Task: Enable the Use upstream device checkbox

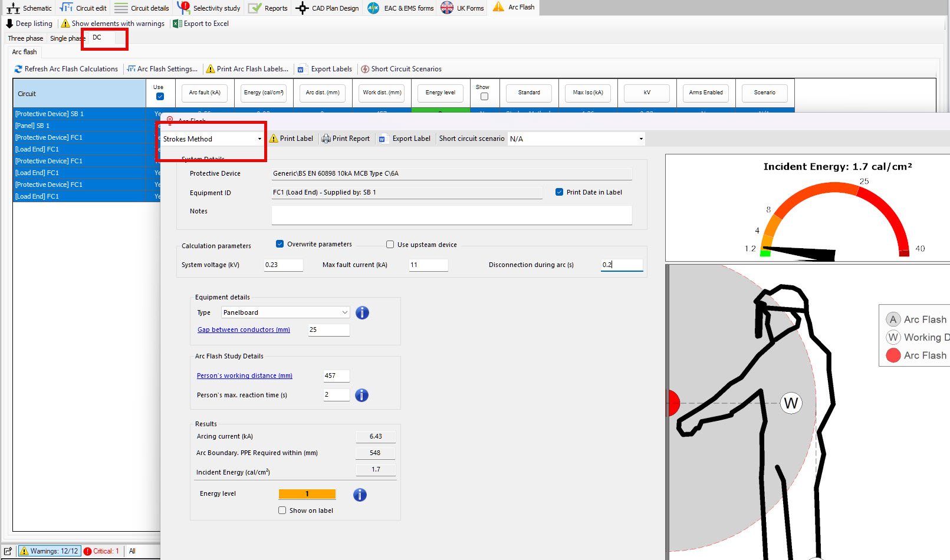Action: point(390,245)
